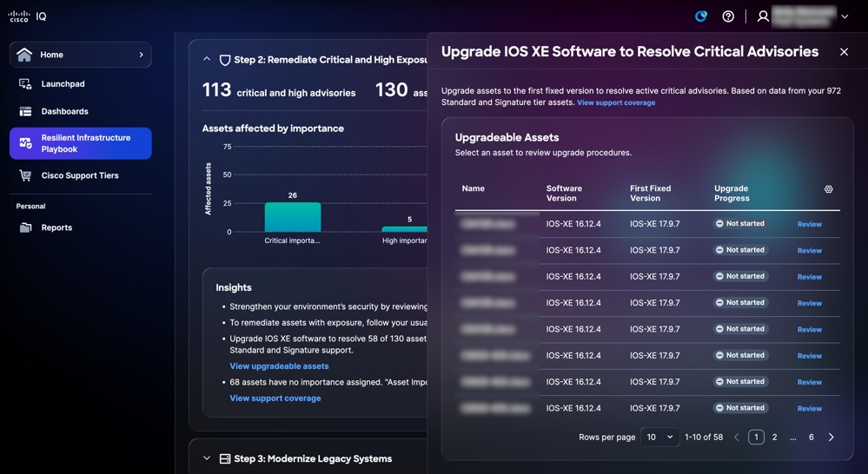
Task: Click the Step 2 shield icon
Action: [x=225, y=60]
